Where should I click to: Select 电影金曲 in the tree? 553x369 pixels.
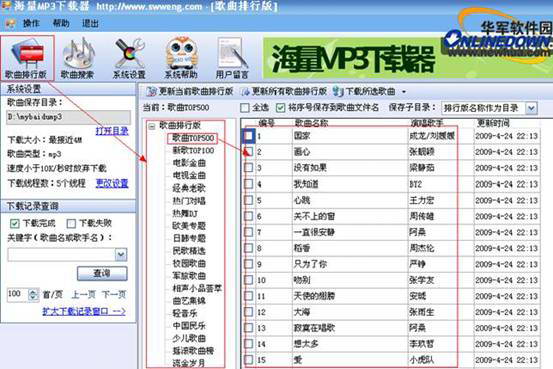(189, 163)
